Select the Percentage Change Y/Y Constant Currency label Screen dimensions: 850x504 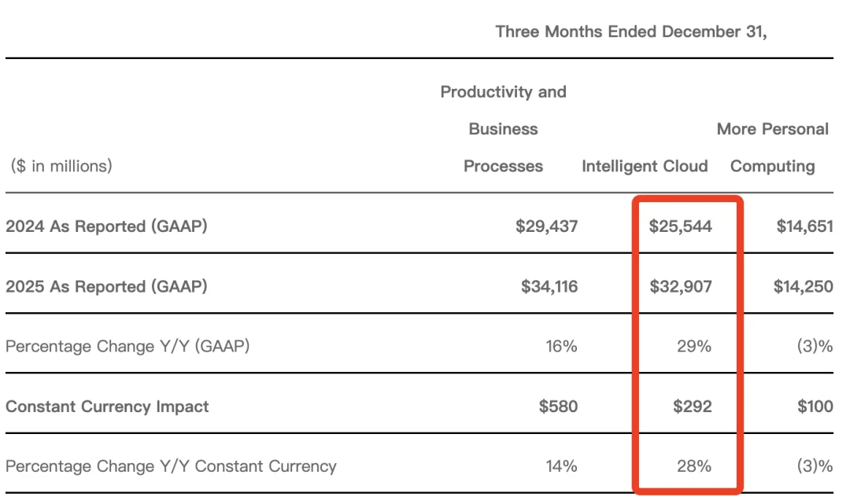pos(171,465)
